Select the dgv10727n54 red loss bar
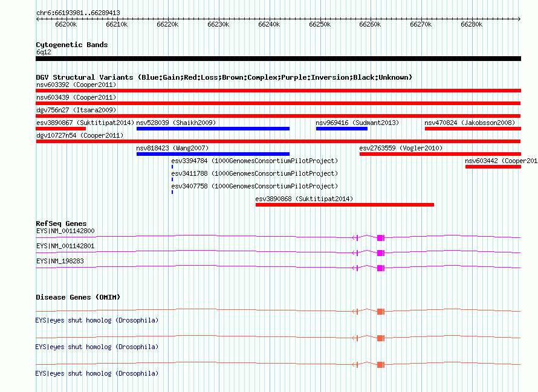 (x=278, y=141)
